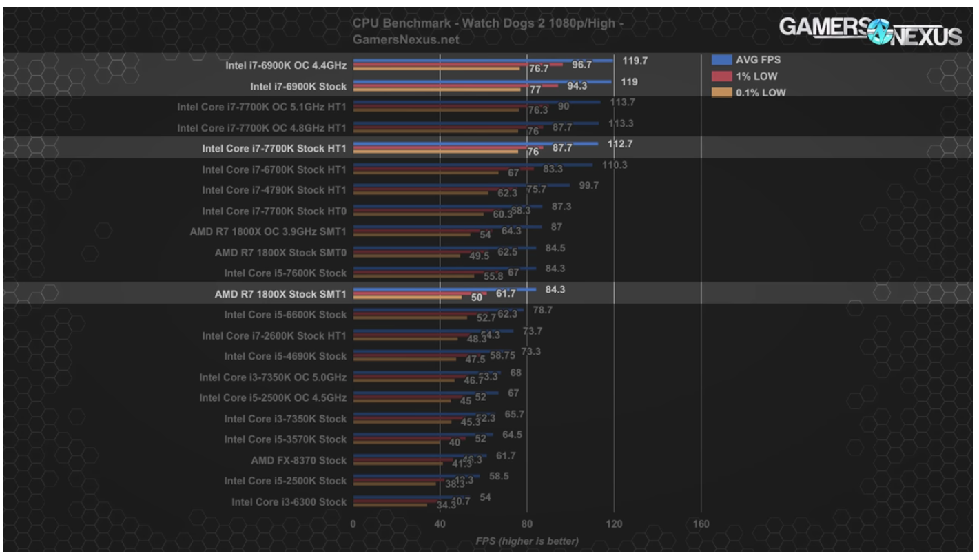Viewport: 979px width, 560px height.
Task: Click the 73.7 average FPS value
Action: 533,331
